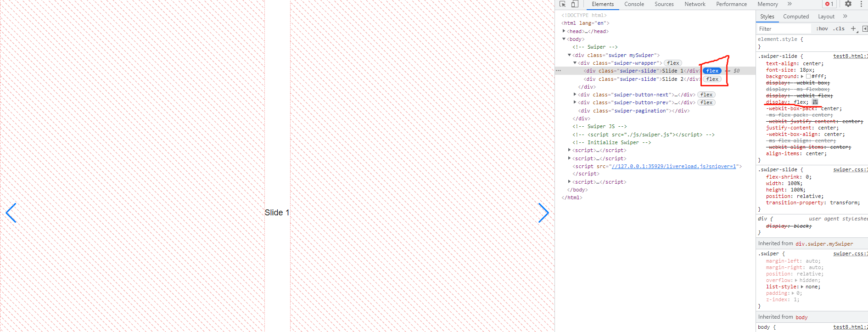
Task: Toggle :hov element state panel
Action: [x=822, y=28]
